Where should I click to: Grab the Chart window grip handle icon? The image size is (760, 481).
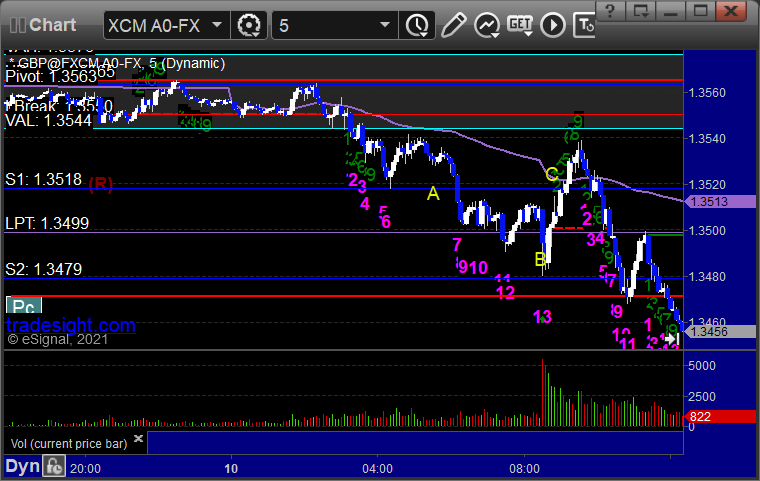pos(17,25)
